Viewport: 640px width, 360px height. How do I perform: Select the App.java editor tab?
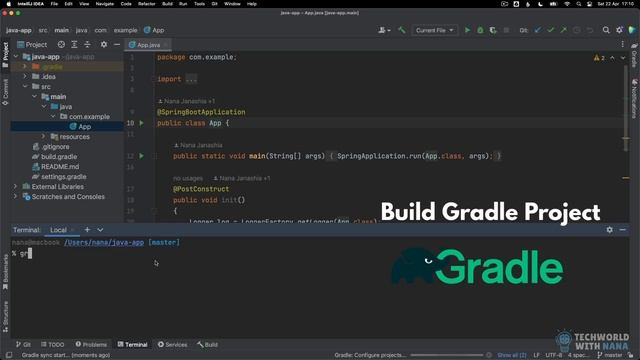148,45
